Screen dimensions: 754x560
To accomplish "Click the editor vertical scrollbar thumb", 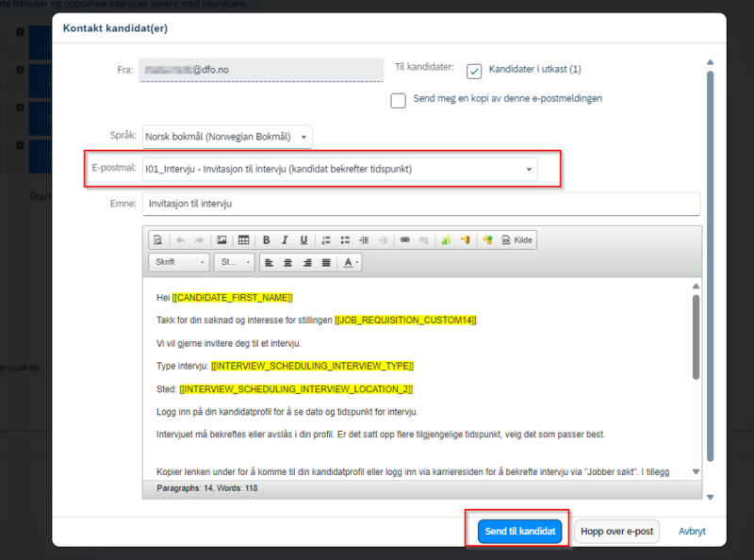I will coord(696,338).
